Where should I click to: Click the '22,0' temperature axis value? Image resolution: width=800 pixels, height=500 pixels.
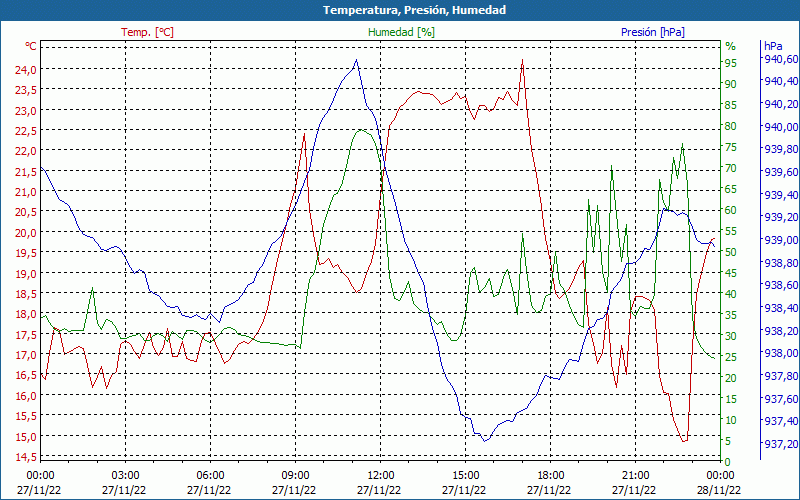[26, 151]
